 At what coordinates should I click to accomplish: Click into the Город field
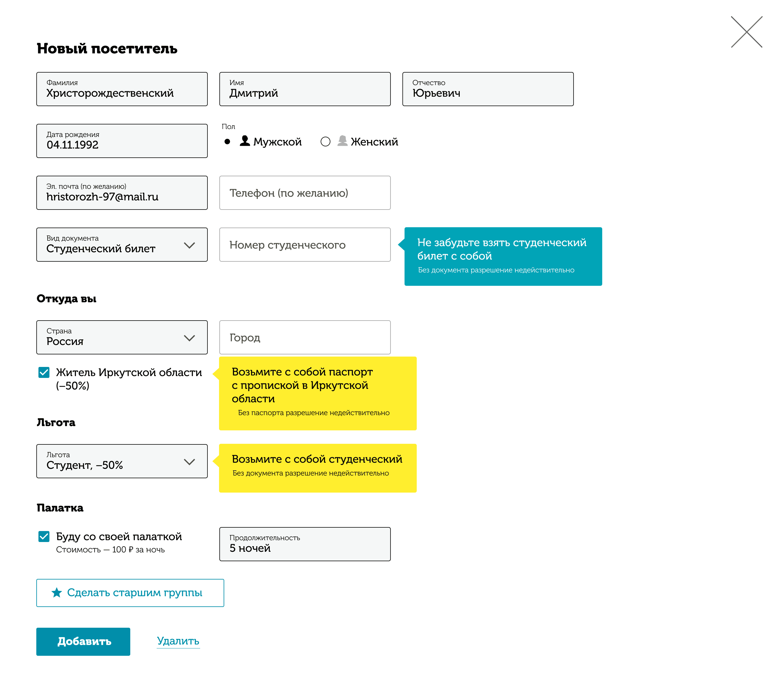click(x=305, y=337)
